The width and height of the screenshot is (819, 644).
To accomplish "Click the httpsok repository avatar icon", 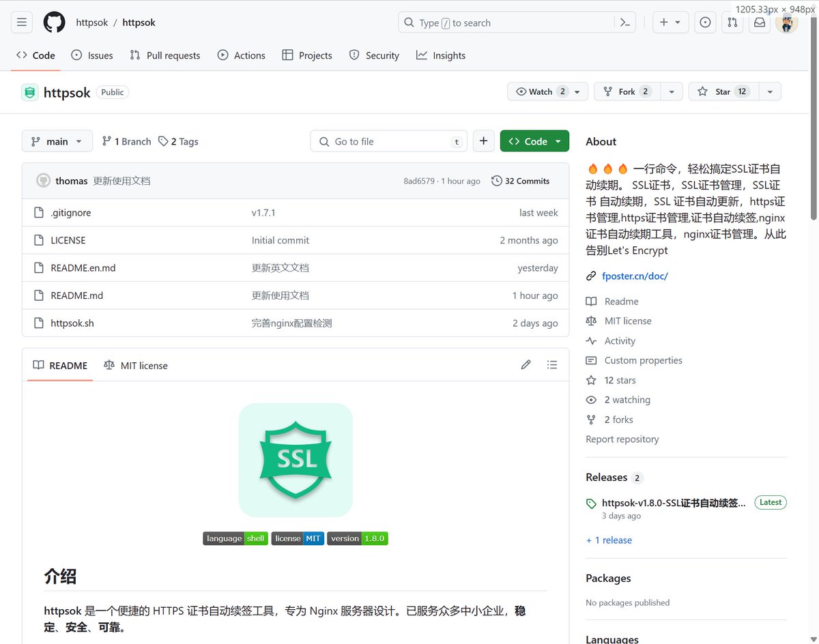I will click(x=30, y=92).
